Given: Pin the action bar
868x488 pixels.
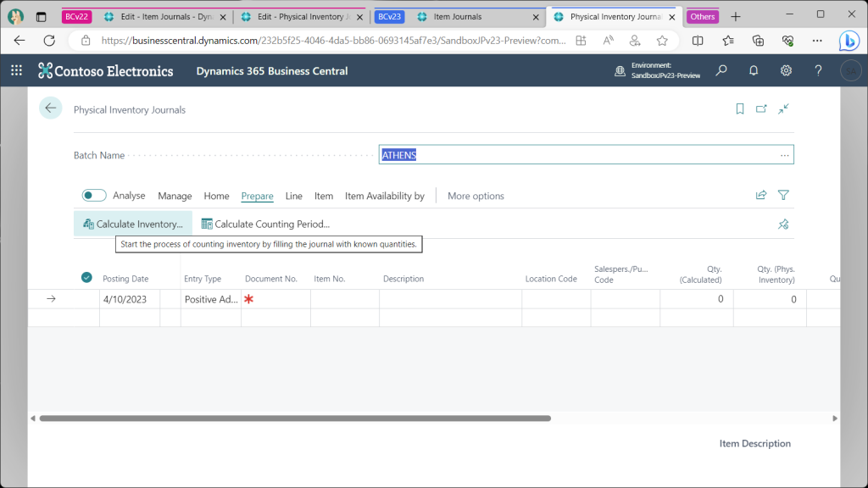Looking at the screenshot, I should [x=783, y=224].
